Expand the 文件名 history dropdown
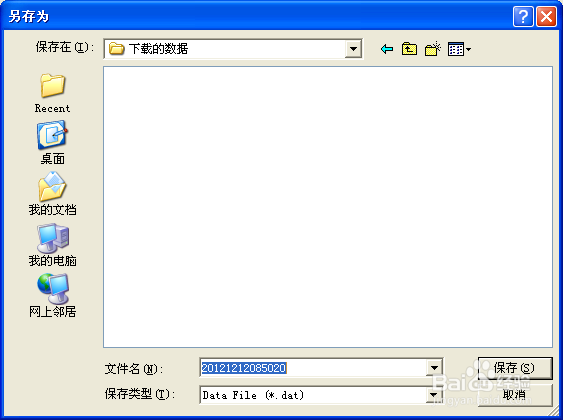This screenshot has height=420, width=563. click(434, 368)
